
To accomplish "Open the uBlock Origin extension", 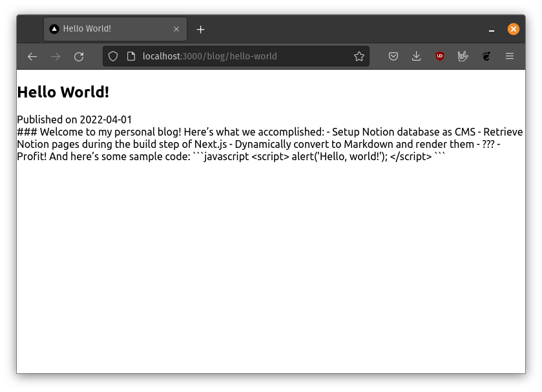I will [440, 56].
